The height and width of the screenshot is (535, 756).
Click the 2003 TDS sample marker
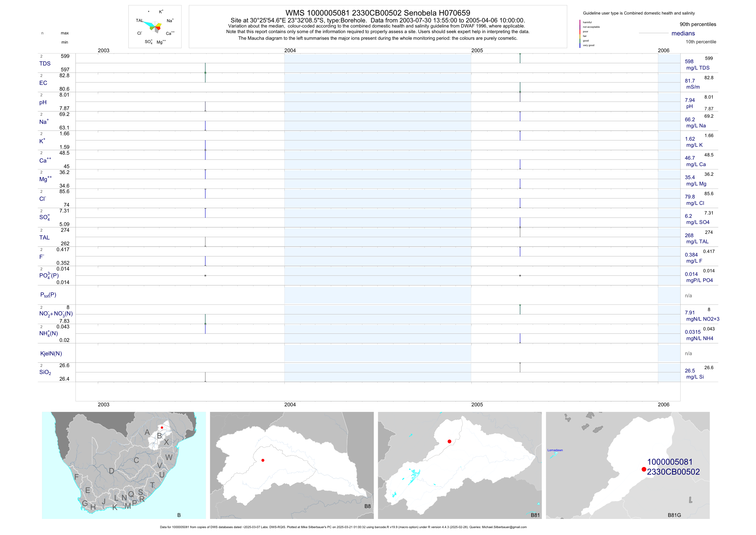click(x=205, y=72)
